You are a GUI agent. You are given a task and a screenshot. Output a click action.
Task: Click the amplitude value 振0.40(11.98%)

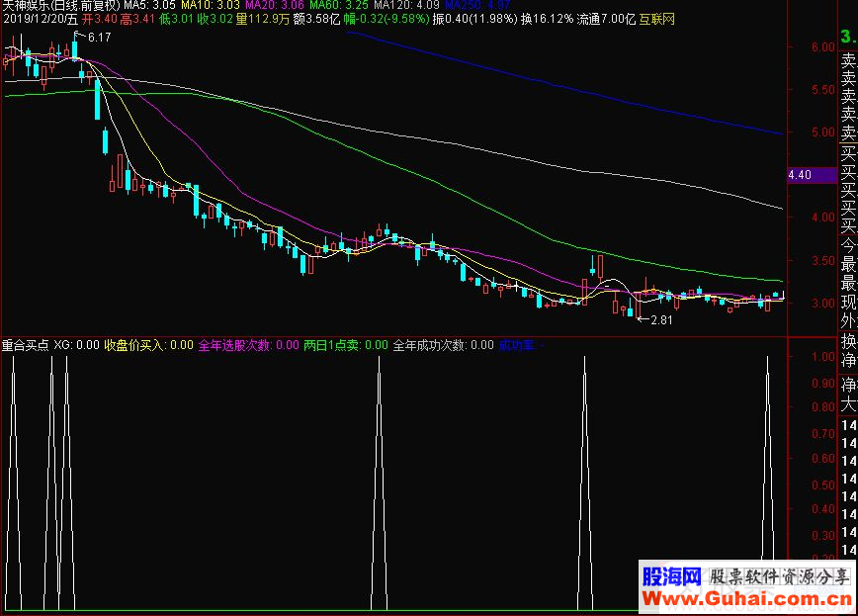[x=474, y=19]
